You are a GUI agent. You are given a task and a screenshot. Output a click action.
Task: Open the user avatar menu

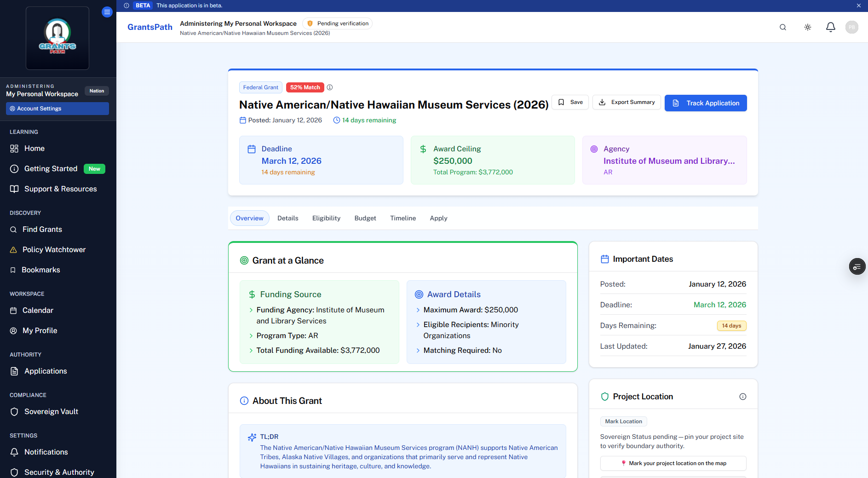[852, 27]
